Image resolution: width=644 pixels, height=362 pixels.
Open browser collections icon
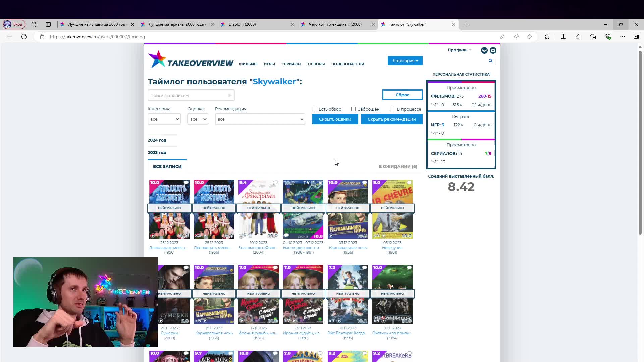click(x=593, y=37)
